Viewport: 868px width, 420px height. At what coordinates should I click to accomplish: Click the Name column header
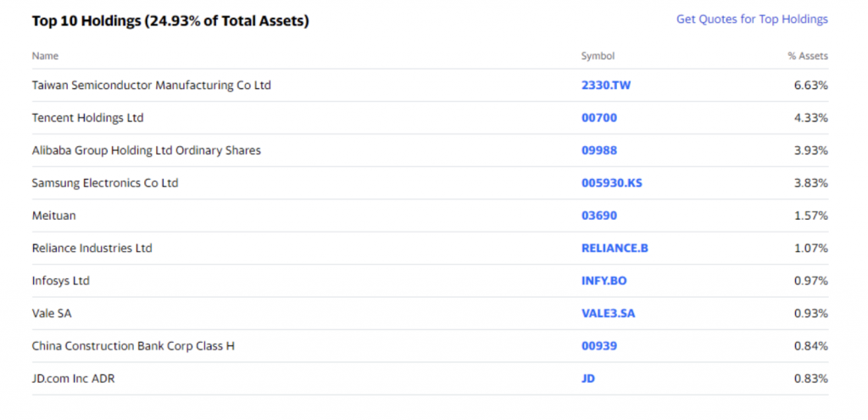click(45, 56)
